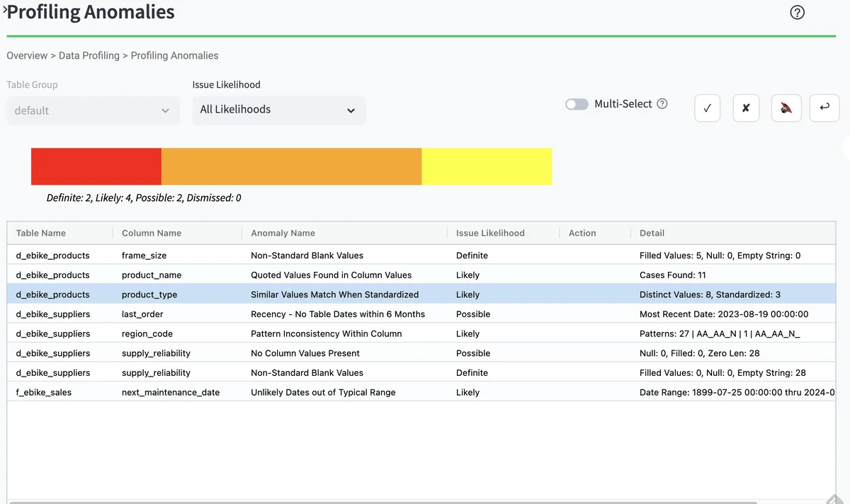Click the muted speaker icon button
The height and width of the screenshot is (504, 850).
pos(786,108)
